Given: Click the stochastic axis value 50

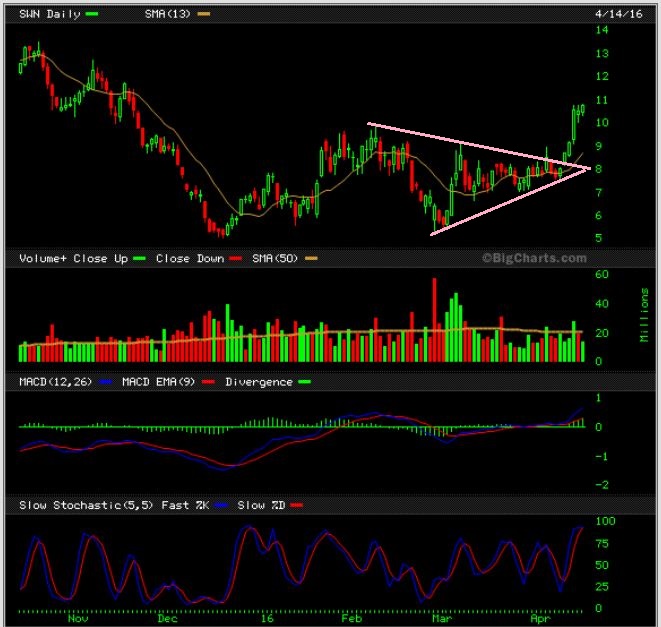Looking at the screenshot, I should pyautogui.click(x=602, y=565).
